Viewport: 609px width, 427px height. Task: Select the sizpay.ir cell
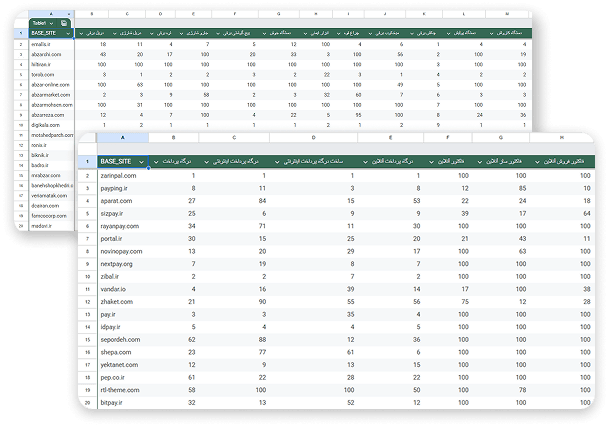pos(123,213)
